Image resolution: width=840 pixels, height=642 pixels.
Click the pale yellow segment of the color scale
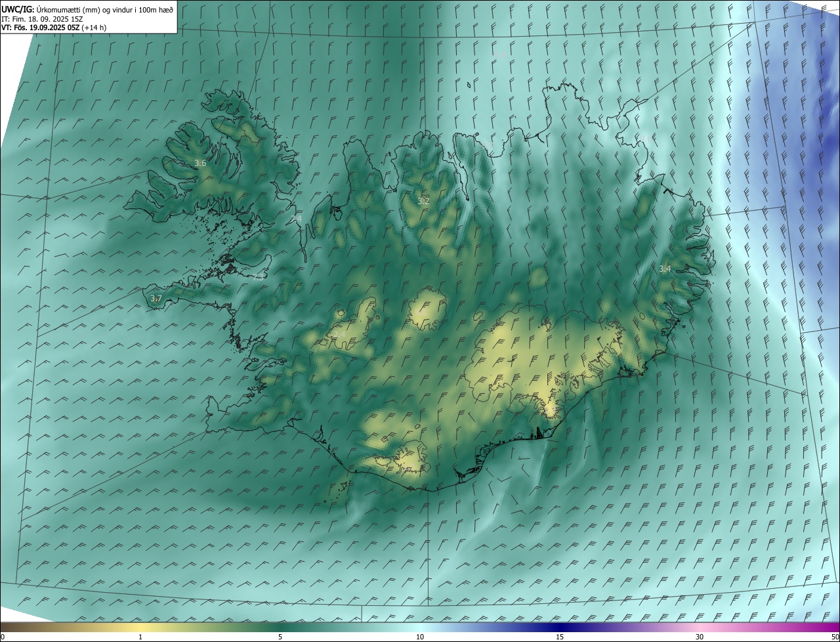click(140, 628)
